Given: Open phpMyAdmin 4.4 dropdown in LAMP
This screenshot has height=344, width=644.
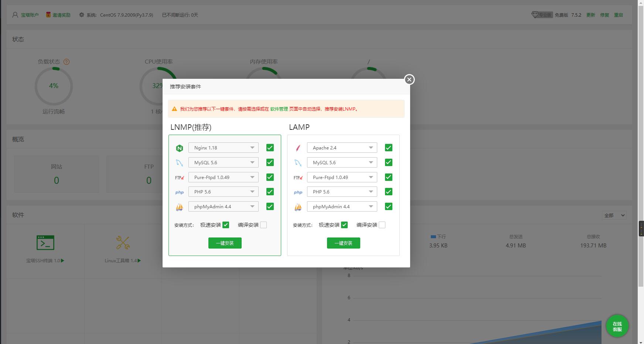Looking at the screenshot, I should point(342,206).
